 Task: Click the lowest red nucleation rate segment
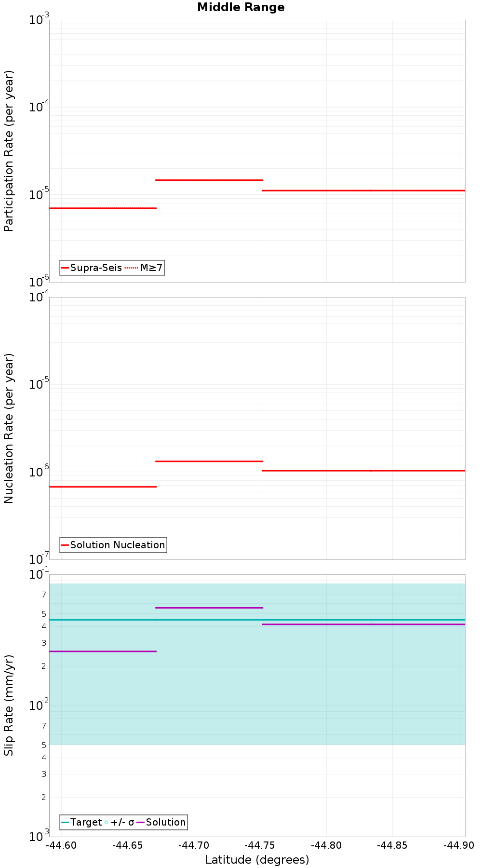pos(103,487)
